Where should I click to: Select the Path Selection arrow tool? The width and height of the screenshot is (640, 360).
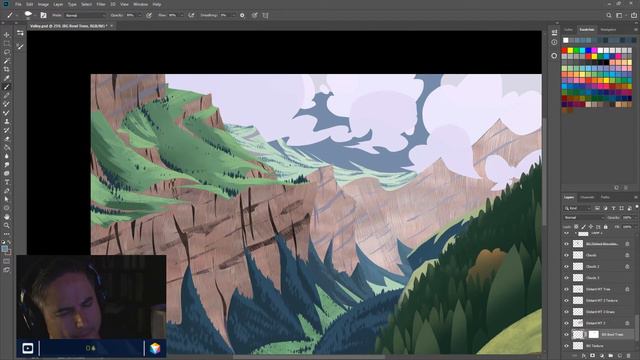(x=7, y=199)
